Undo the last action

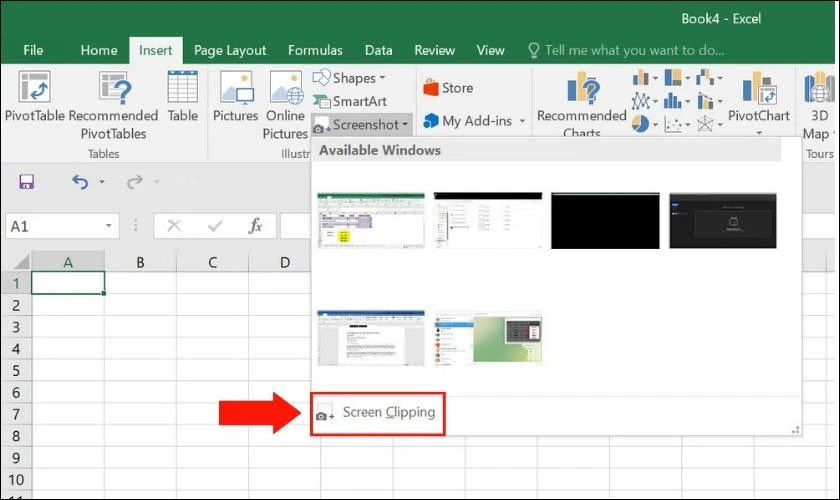(x=80, y=182)
